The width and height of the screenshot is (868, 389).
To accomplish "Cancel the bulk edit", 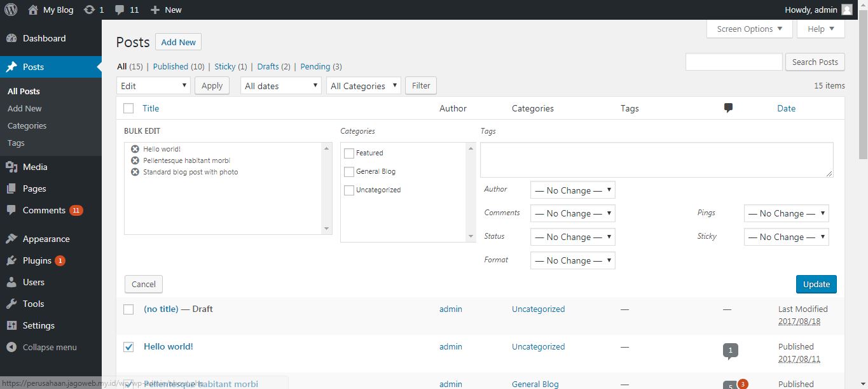I will coord(144,284).
